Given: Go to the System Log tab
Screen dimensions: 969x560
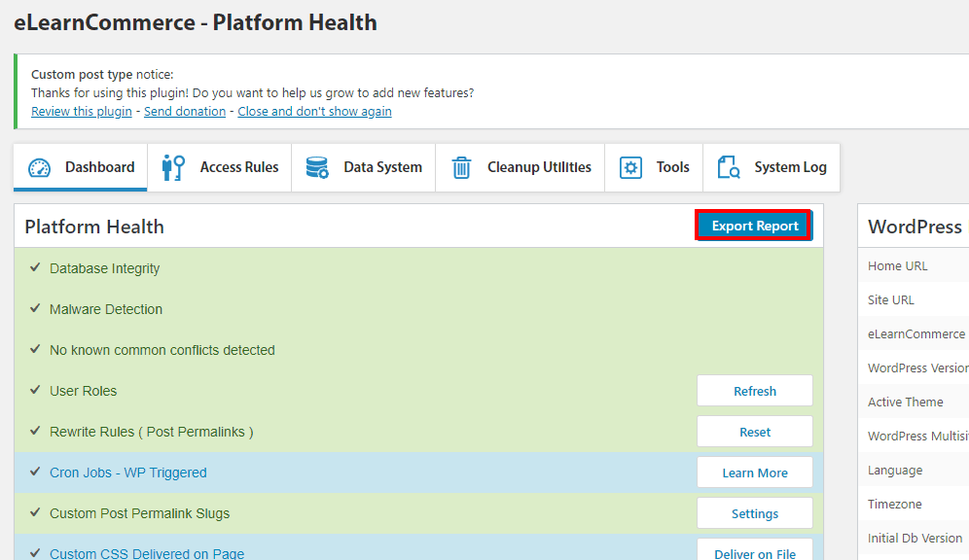Looking at the screenshot, I should [790, 167].
